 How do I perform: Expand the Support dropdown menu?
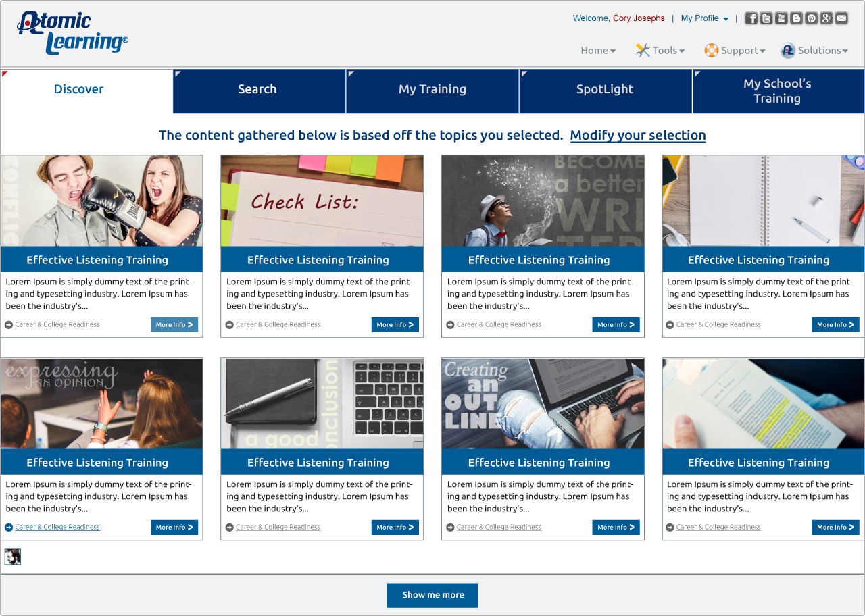coord(735,51)
